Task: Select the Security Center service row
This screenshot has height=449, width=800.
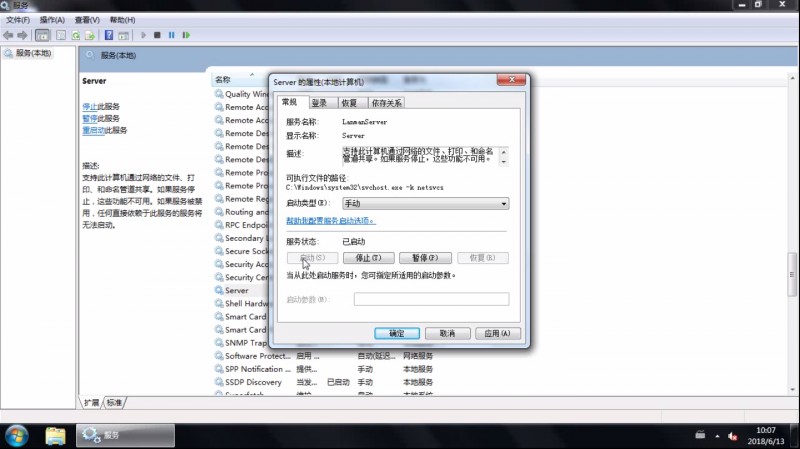Action: click(x=241, y=278)
